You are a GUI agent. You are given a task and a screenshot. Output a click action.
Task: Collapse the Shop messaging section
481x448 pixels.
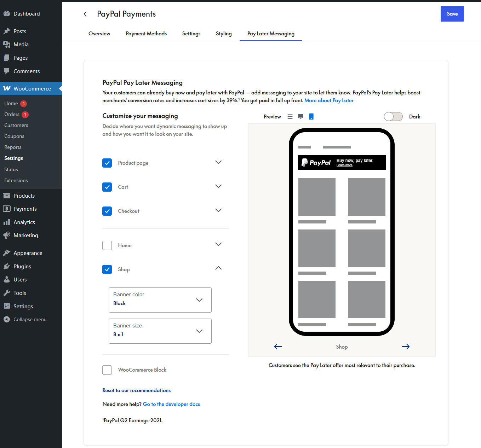point(218,268)
